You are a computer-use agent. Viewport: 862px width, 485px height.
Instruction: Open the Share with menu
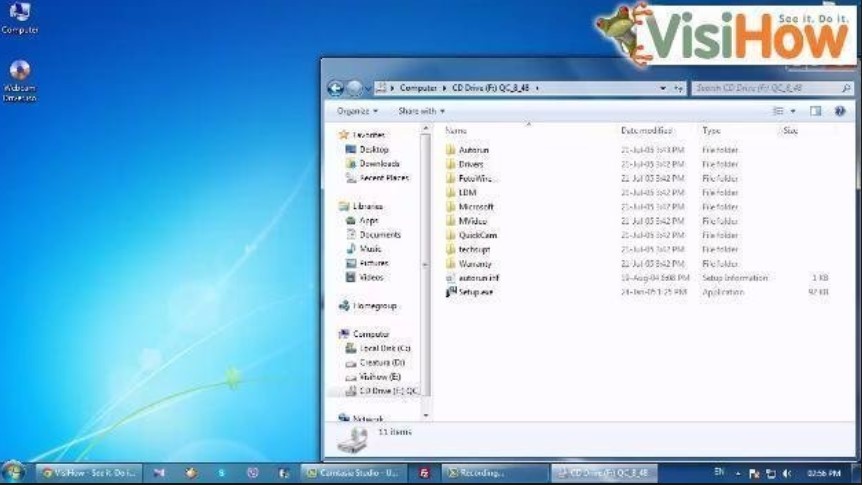pyautogui.click(x=421, y=111)
